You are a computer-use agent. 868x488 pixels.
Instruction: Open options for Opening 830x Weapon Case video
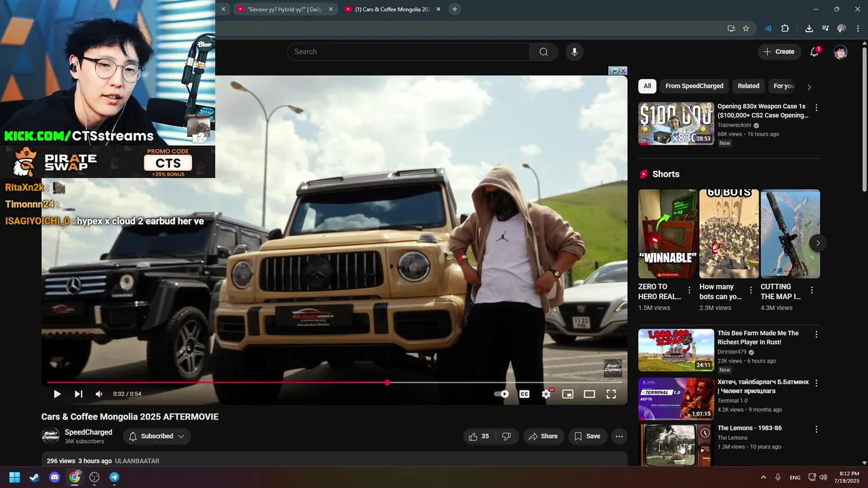(816, 108)
